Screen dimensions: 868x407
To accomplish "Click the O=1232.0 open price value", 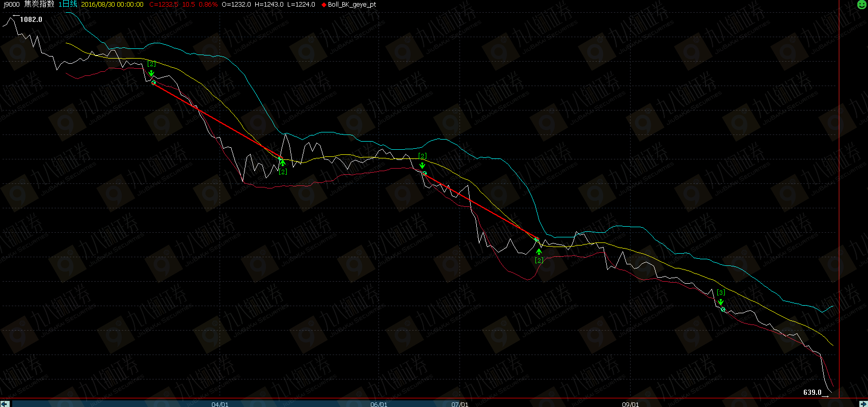I will pos(236,5).
